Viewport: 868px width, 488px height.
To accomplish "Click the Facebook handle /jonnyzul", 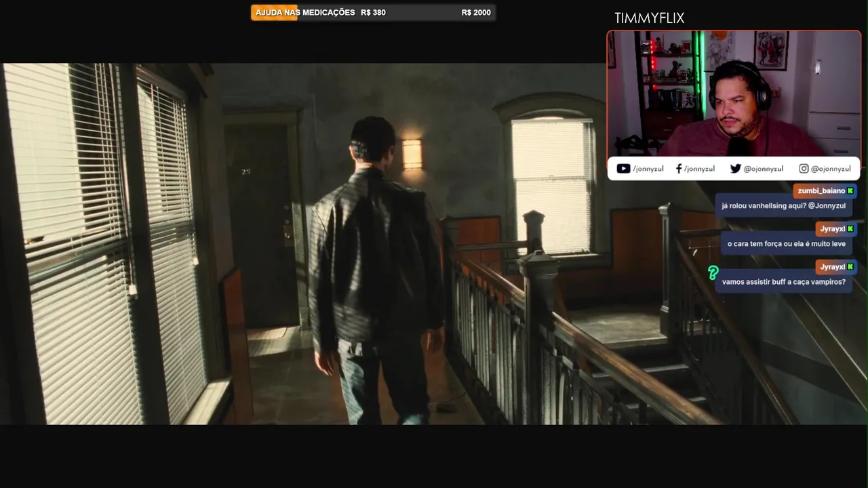I will click(x=699, y=169).
